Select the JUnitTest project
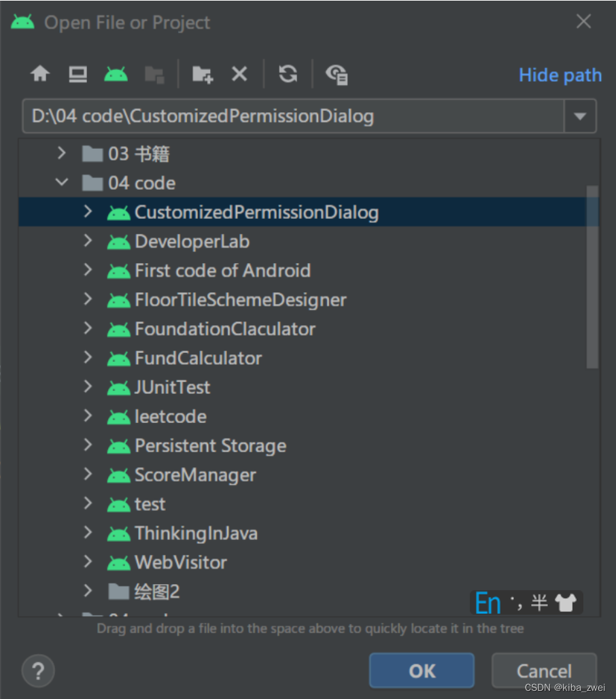616x699 pixels. coord(172,388)
